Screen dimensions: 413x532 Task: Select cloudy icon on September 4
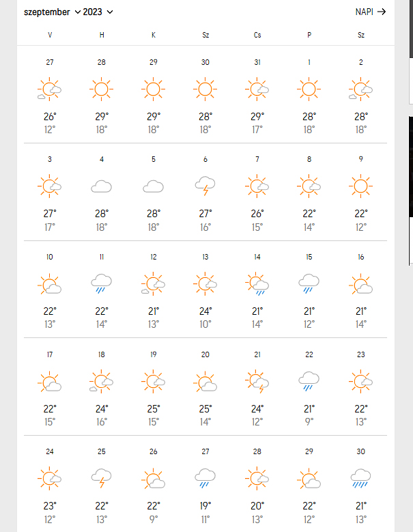[x=102, y=186]
